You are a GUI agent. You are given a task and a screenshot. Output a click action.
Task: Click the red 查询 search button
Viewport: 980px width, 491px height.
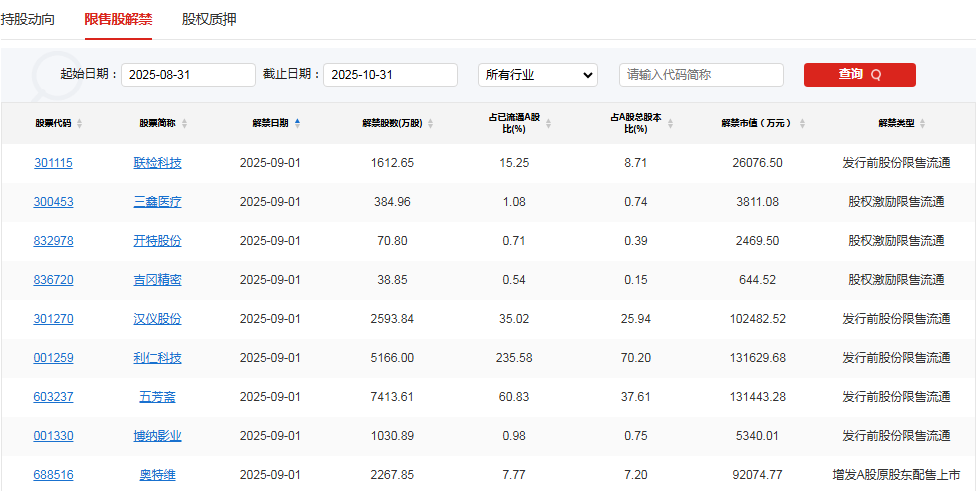(859, 75)
